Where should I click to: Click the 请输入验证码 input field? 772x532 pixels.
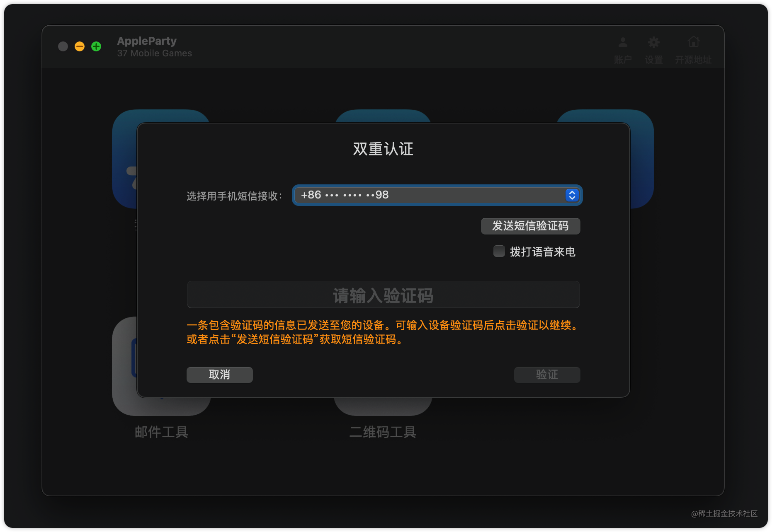click(384, 295)
